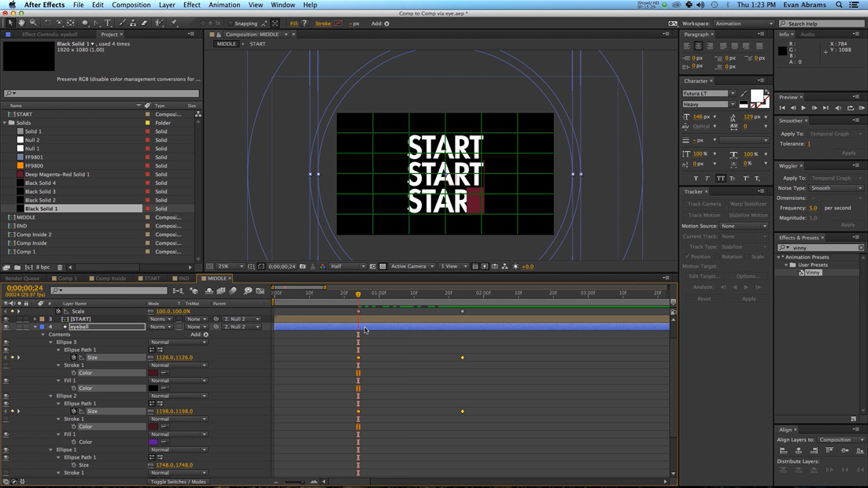Screen dimensions: 868x488
Task: Open the 1 View layout dropdown
Action: 454,267
